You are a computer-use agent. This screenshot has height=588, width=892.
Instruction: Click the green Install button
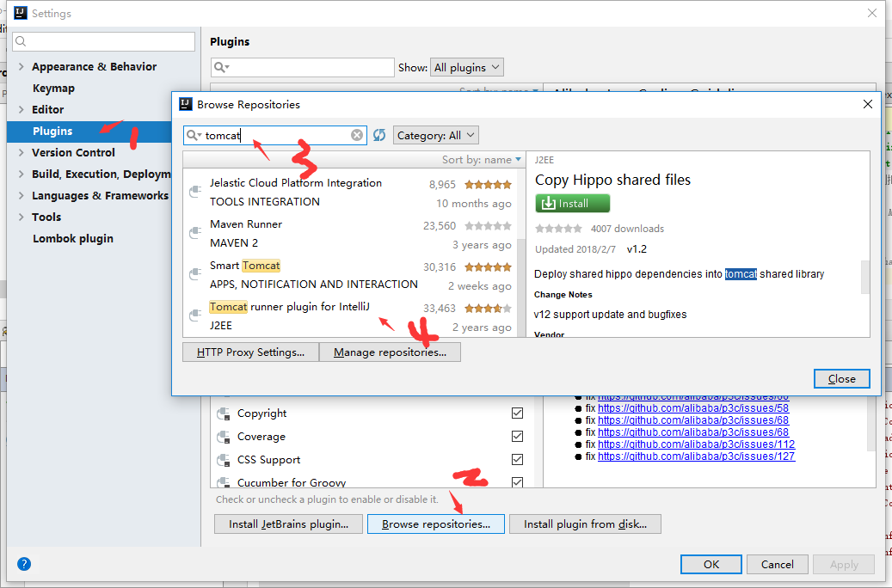(x=572, y=204)
